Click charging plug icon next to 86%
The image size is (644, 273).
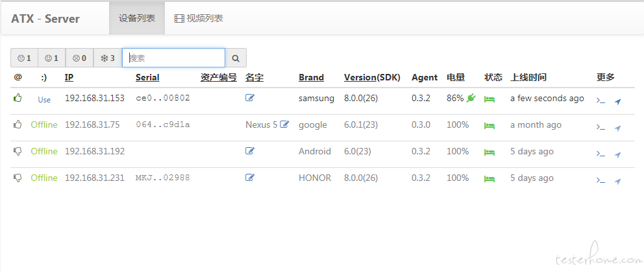coord(471,99)
